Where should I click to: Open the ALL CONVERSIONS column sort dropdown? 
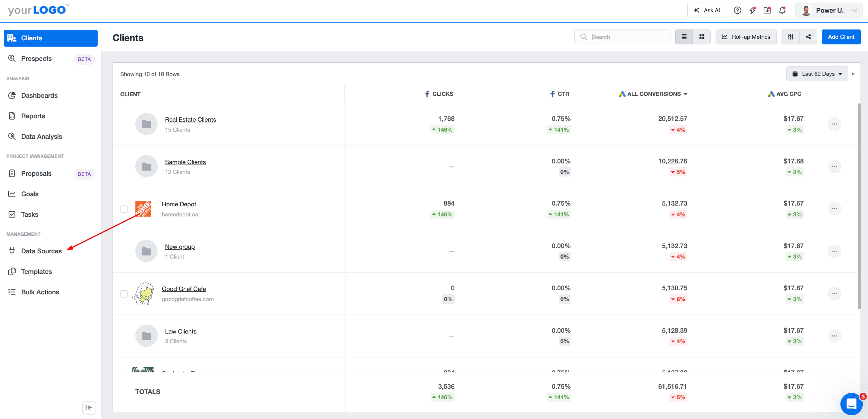point(685,94)
